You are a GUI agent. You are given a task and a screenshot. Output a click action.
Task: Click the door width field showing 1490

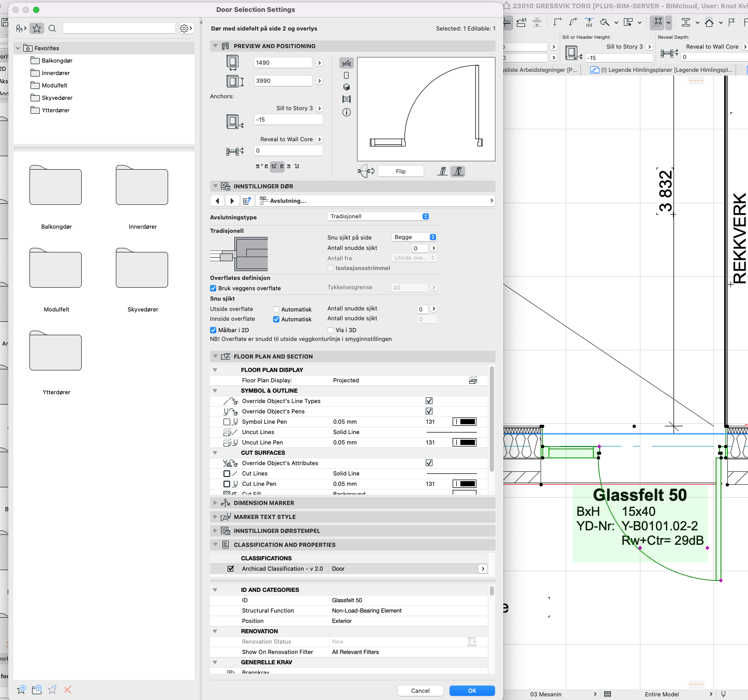click(x=283, y=63)
